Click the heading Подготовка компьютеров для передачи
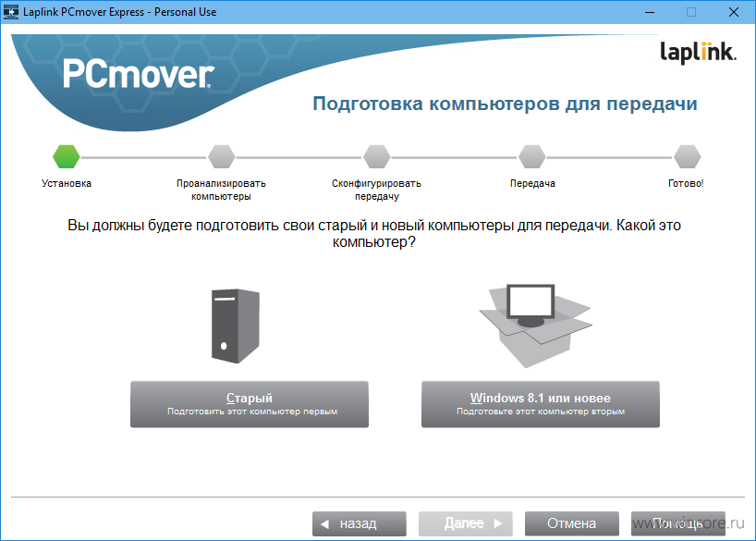Screen dimensions: 756x541 pyautogui.click(x=505, y=104)
